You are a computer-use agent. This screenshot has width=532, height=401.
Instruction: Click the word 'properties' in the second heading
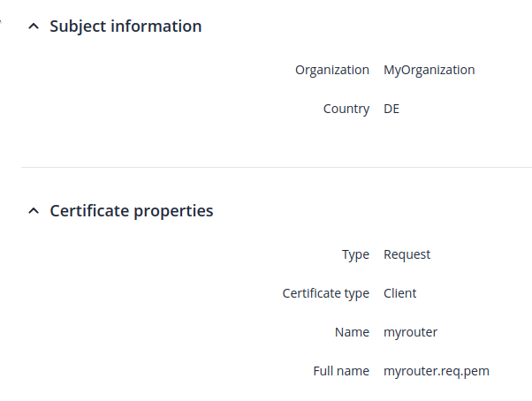(x=174, y=211)
